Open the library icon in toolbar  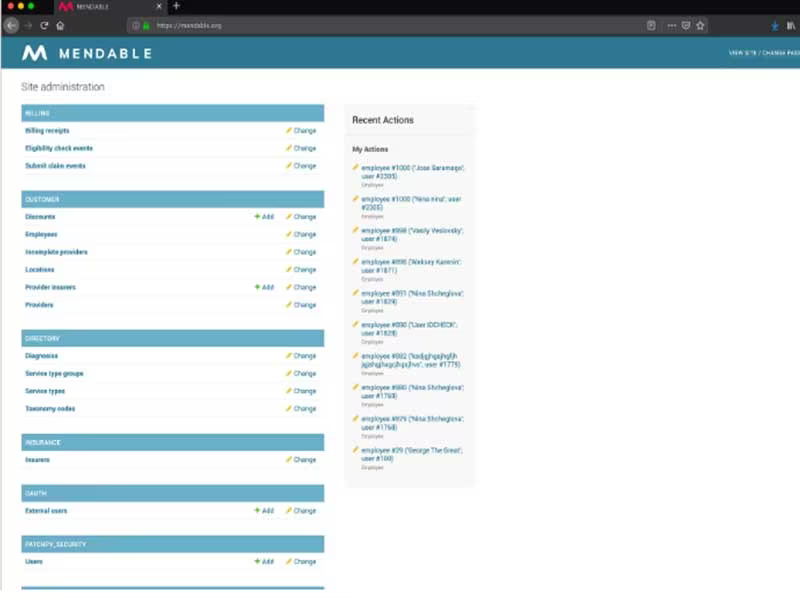(791, 26)
